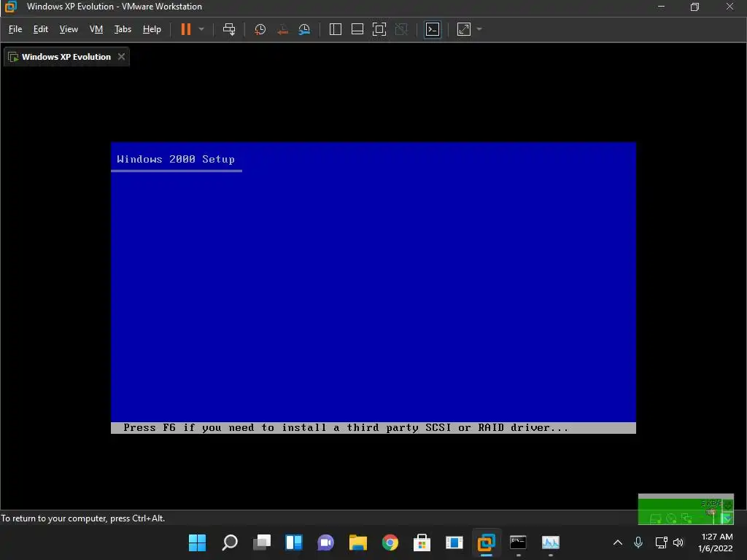This screenshot has height=560, width=747.
Task: Click the microphone tray icon
Action: pyautogui.click(x=638, y=542)
